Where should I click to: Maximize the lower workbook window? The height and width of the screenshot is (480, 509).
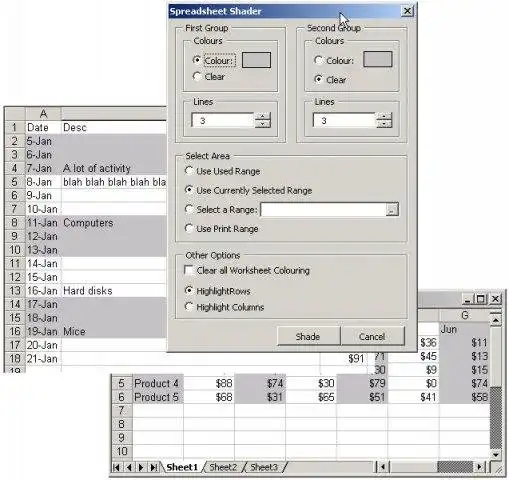tap(480, 299)
